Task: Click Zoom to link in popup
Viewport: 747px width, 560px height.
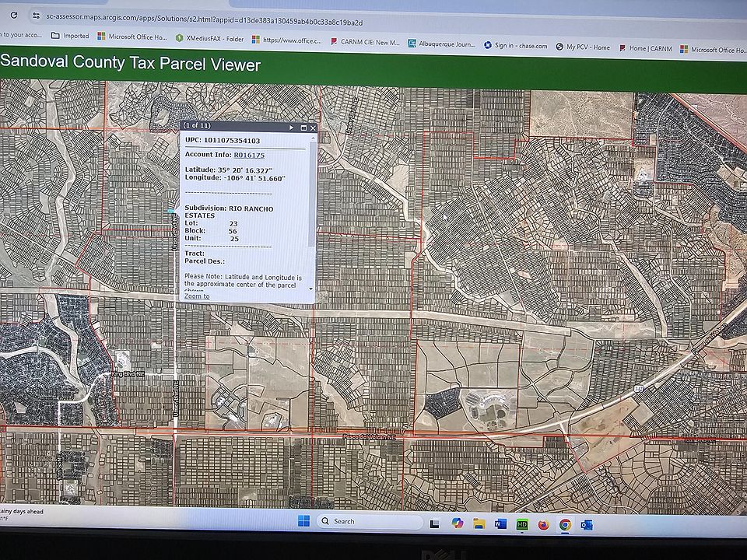Action: [197, 296]
